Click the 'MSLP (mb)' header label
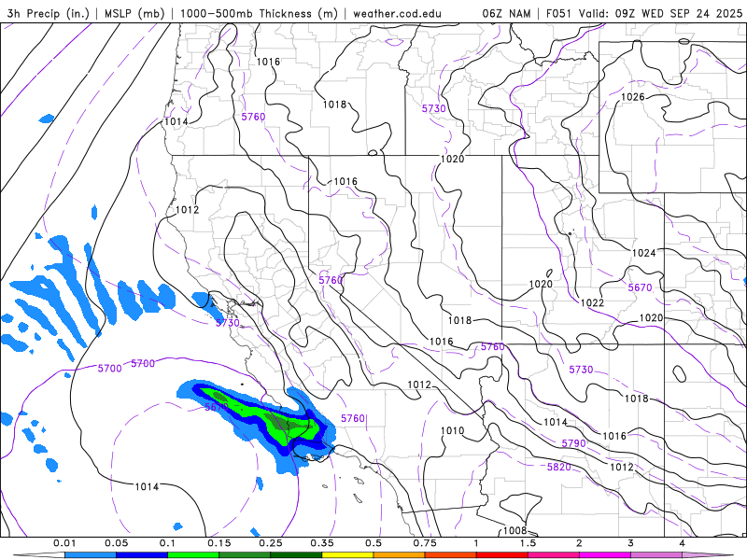 click(134, 13)
